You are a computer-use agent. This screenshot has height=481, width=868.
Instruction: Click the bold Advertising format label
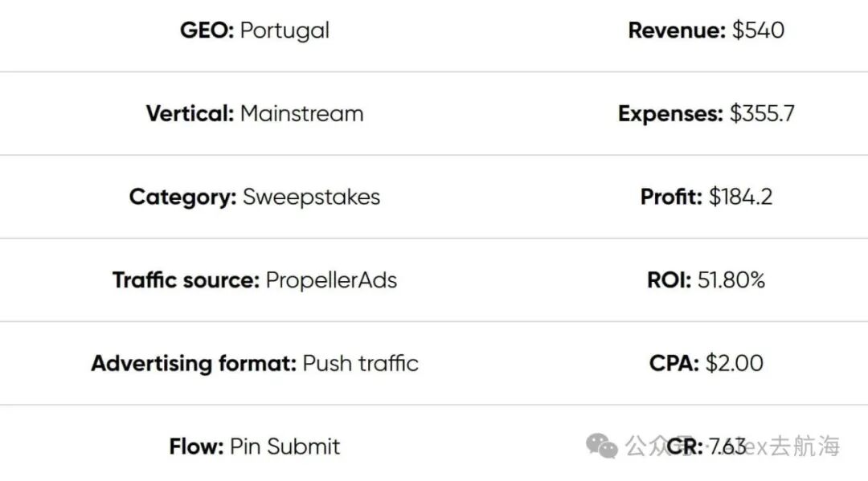tap(194, 364)
